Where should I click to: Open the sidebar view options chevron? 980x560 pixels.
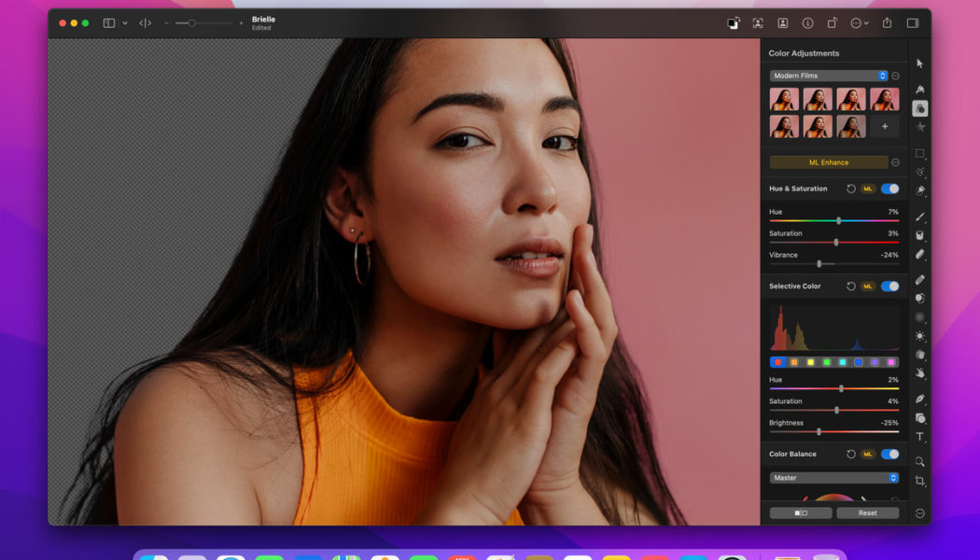[126, 22]
